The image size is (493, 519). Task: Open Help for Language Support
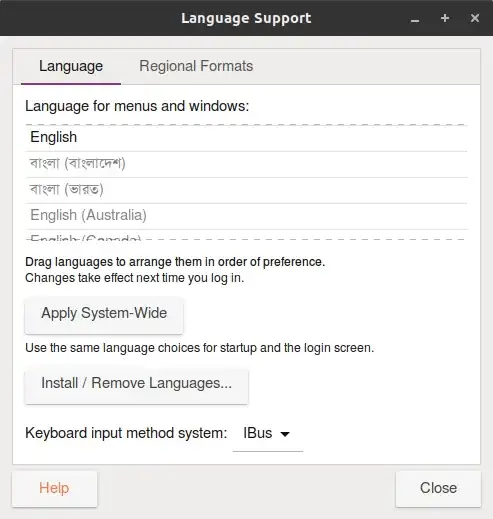[54, 489]
